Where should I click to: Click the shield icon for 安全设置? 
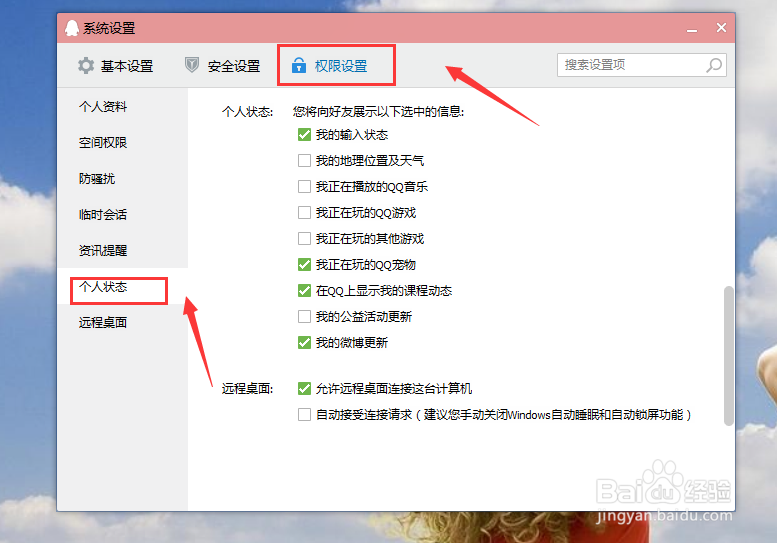click(192, 65)
